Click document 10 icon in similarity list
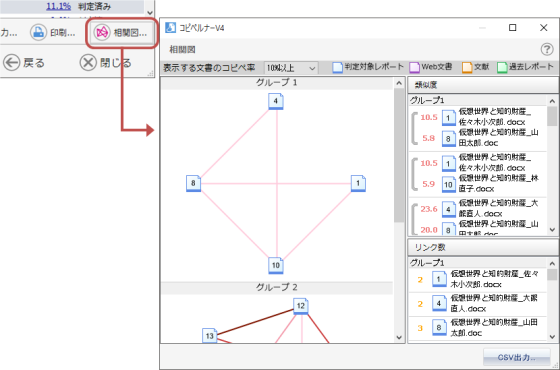 (449, 184)
